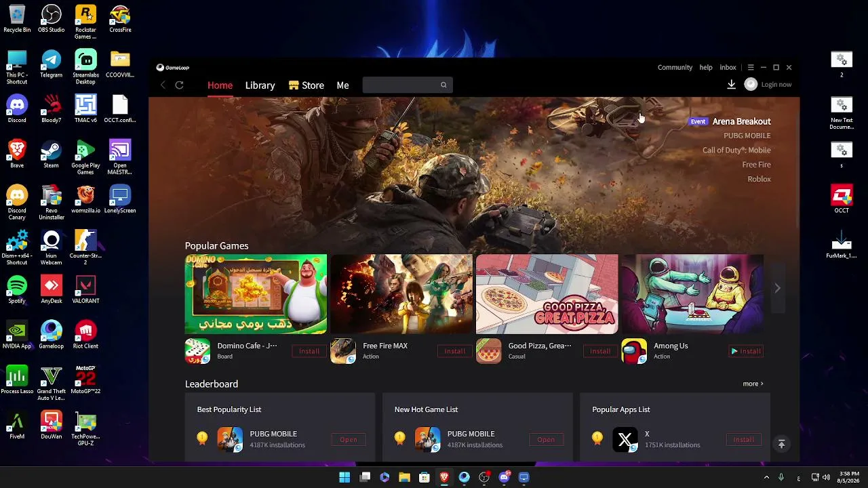Open Discord from the taskbar
Screen dimensions: 868x488
click(x=504, y=477)
